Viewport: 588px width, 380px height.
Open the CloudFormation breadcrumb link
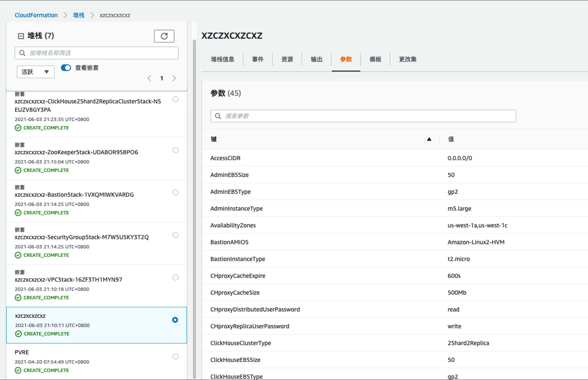pos(36,15)
